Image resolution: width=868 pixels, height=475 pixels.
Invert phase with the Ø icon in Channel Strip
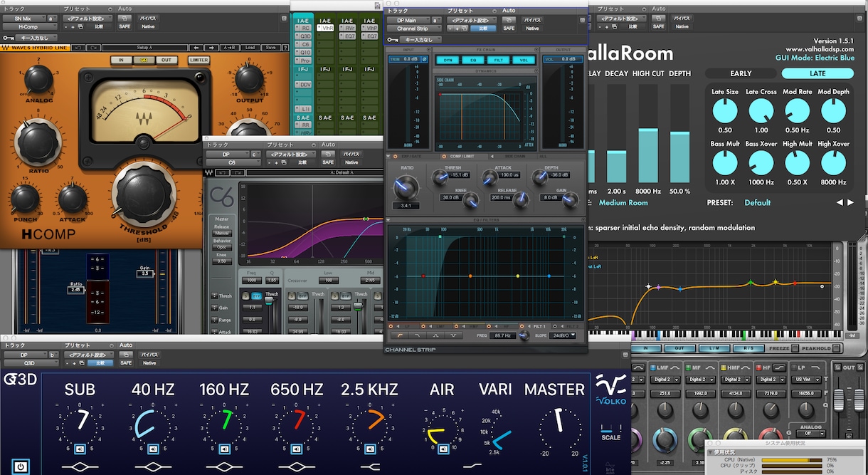tap(425, 59)
